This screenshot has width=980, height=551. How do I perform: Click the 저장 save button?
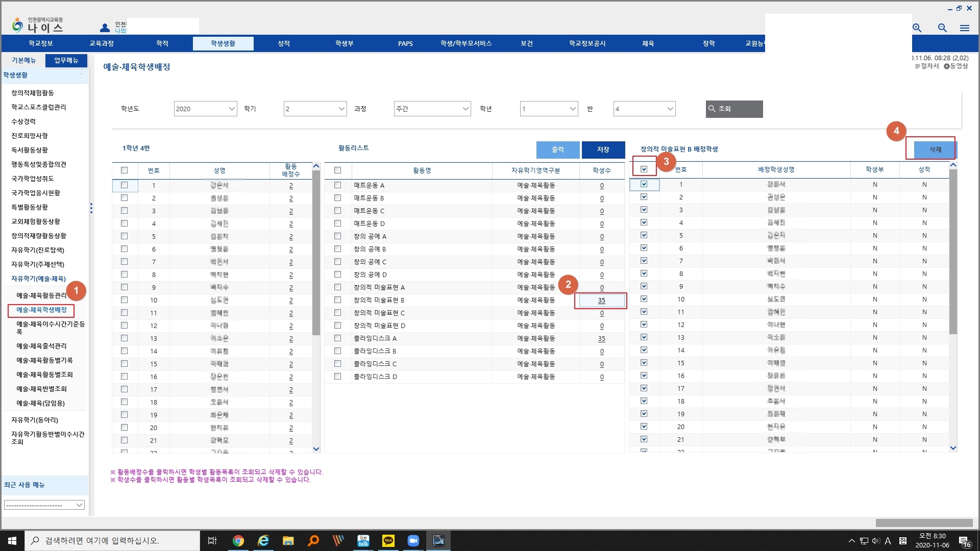(x=603, y=149)
